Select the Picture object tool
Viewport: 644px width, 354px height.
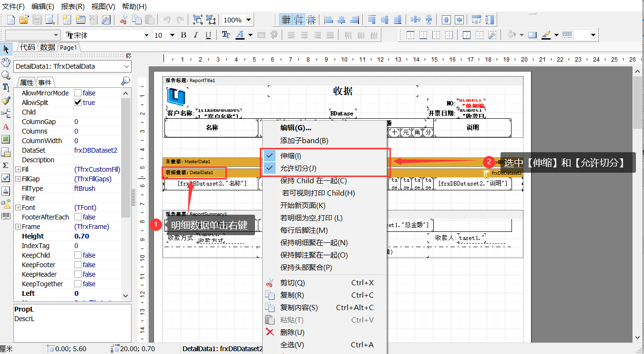coord(6,139)
